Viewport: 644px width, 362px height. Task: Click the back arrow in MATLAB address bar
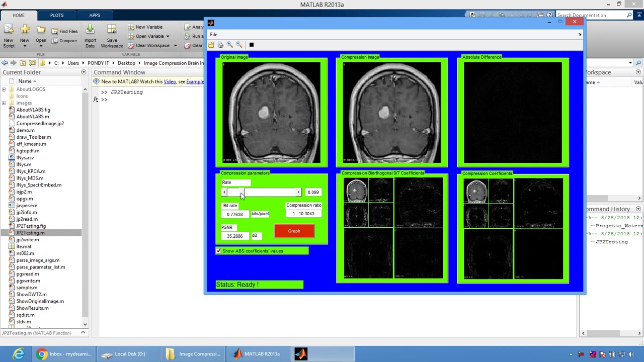tap(5, 63)
